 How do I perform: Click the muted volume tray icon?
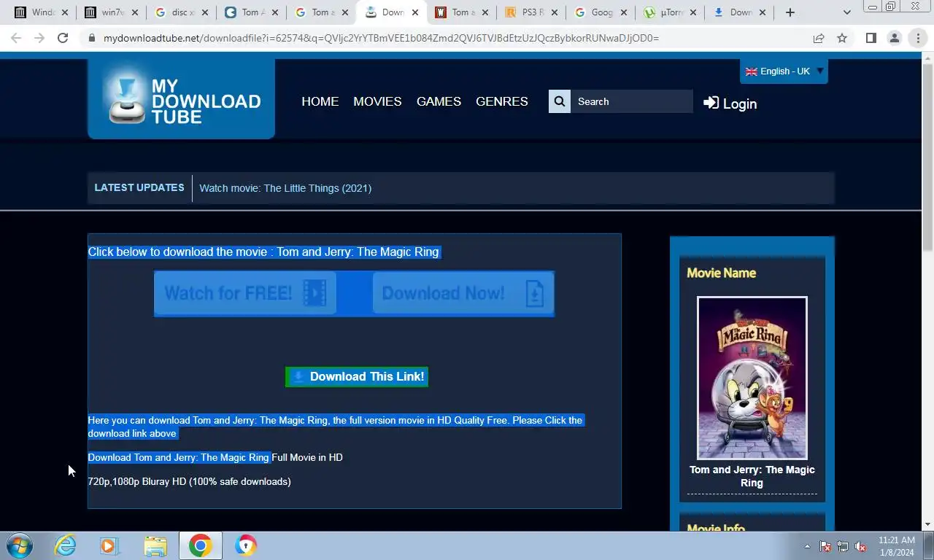tap(861, 546)
